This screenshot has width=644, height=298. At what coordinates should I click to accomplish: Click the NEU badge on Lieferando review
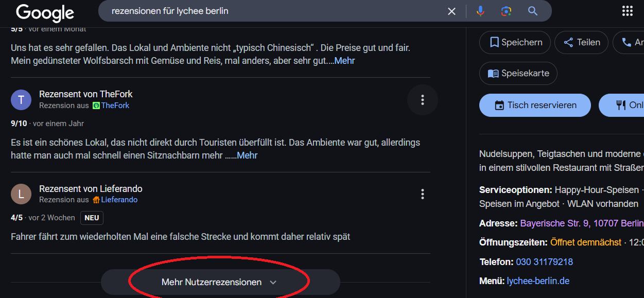[x=92, y=218]
